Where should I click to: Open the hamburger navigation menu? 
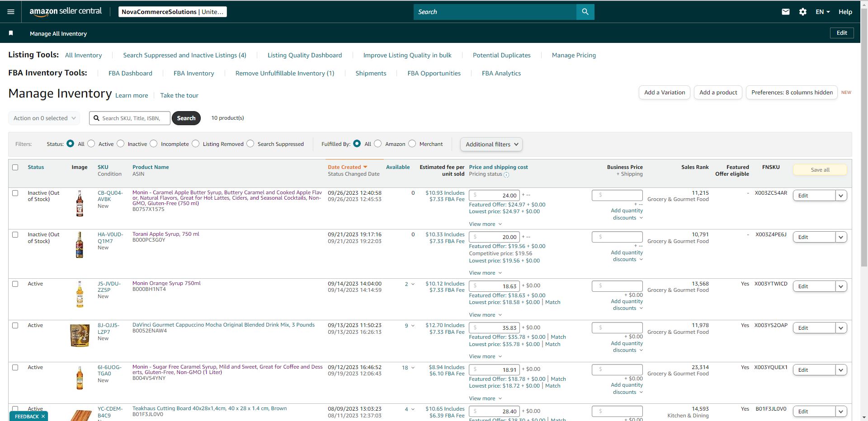point(11,12)
